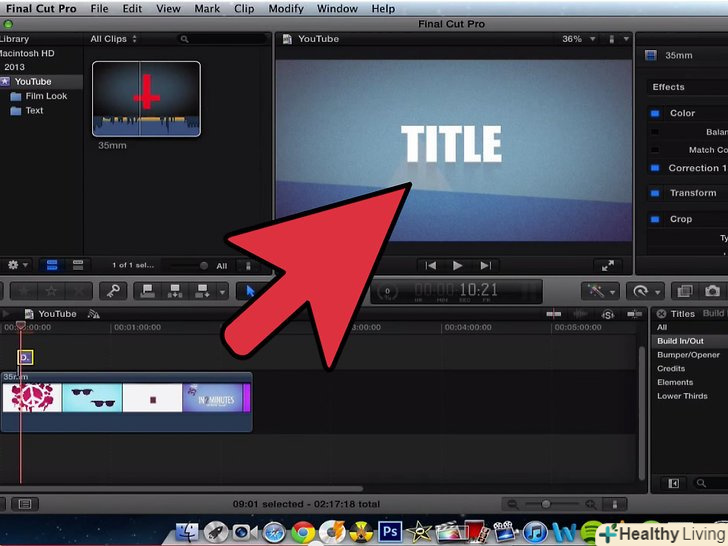
Task: Play the viewer clip
Action: (457, 265)
